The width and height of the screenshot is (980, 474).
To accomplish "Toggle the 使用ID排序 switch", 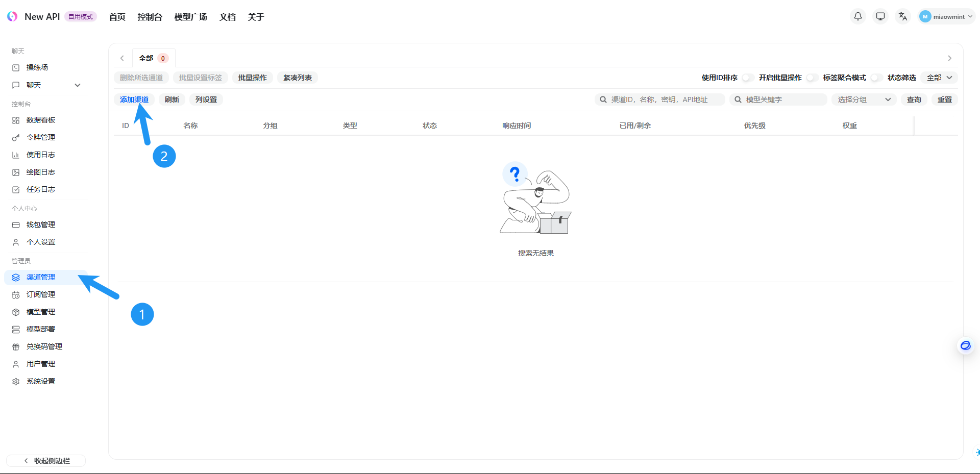I will click(747, 78).
